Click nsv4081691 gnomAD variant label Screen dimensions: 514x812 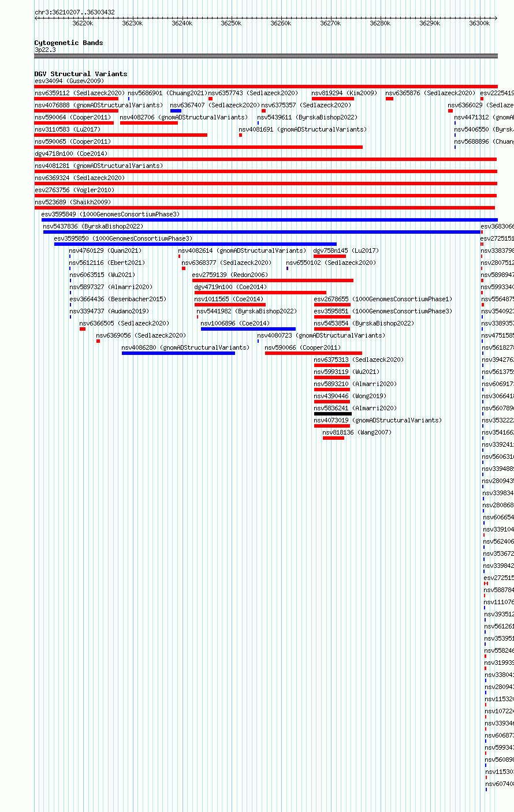coord(303,129)
